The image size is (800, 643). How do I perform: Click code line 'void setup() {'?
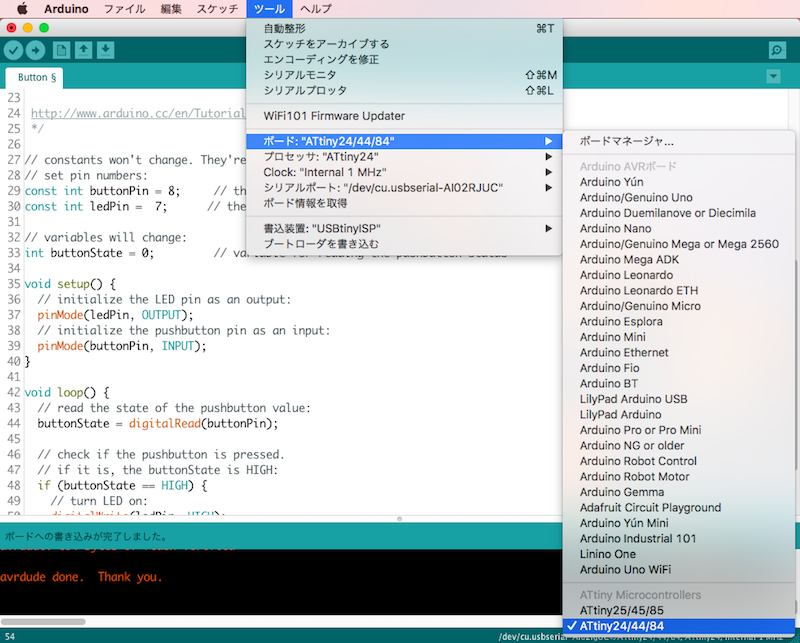click(x=70, y=284)
